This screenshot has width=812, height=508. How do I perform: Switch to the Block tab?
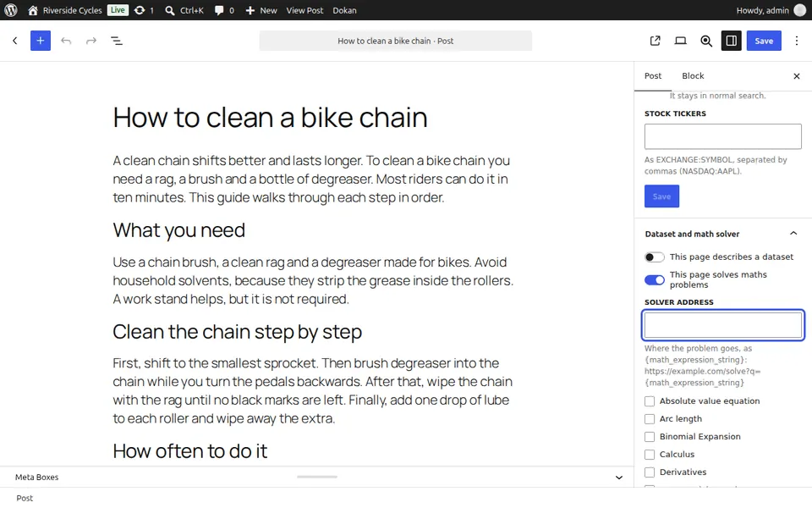click(x=693, y=76)
